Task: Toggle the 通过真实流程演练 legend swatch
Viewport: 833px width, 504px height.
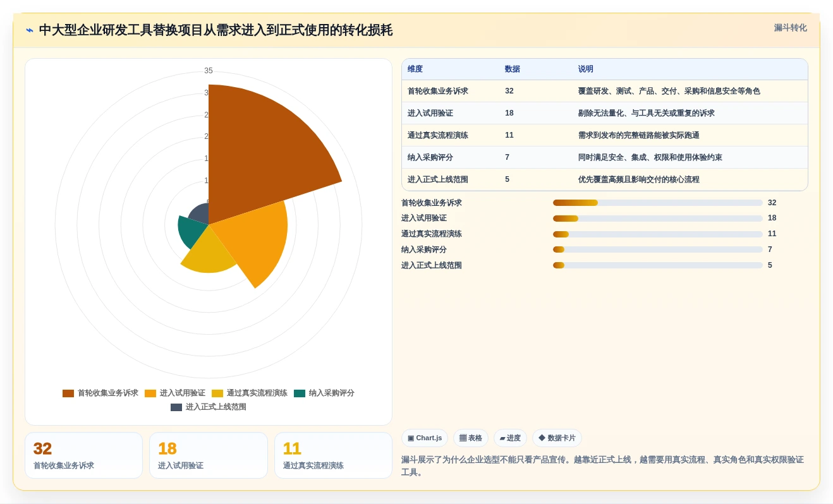Action: coord(217,393)
